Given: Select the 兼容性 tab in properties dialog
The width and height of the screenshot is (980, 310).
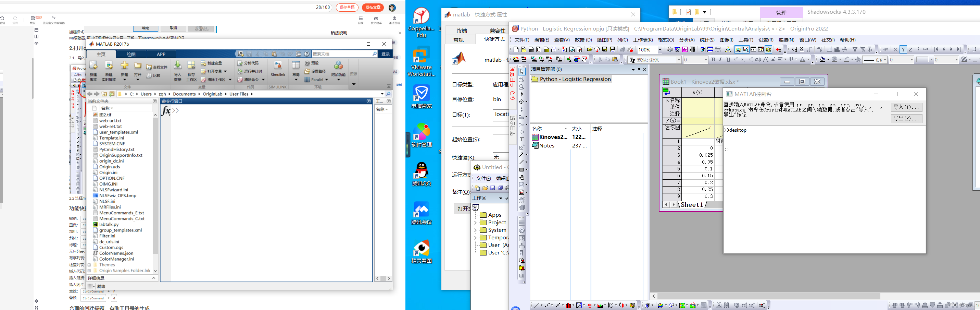Looking at the screenshot, I should click(497, 31).
